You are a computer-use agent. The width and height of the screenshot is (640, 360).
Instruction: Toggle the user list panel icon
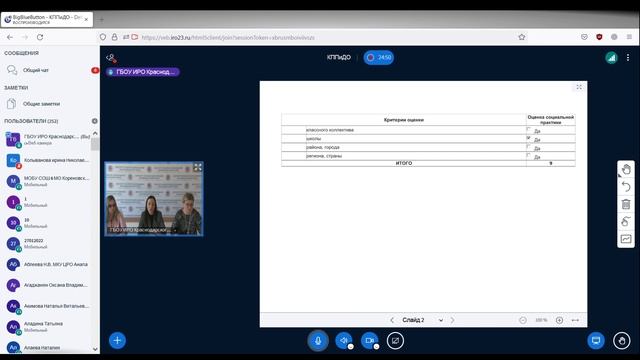point(111,58)
